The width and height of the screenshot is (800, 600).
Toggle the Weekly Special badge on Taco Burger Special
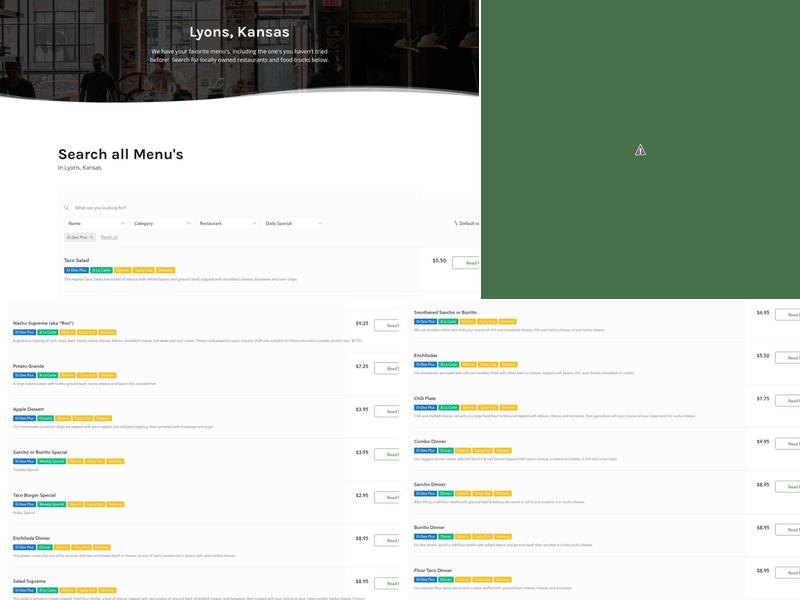52,504
